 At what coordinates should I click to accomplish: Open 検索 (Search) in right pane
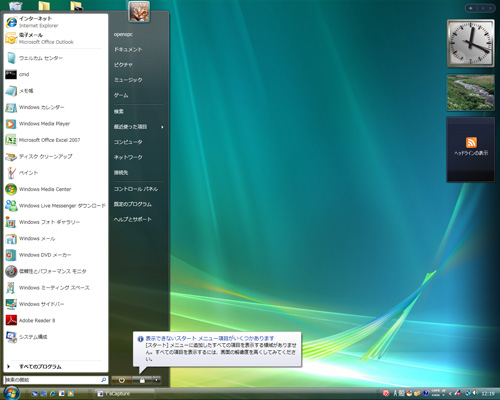138,111
